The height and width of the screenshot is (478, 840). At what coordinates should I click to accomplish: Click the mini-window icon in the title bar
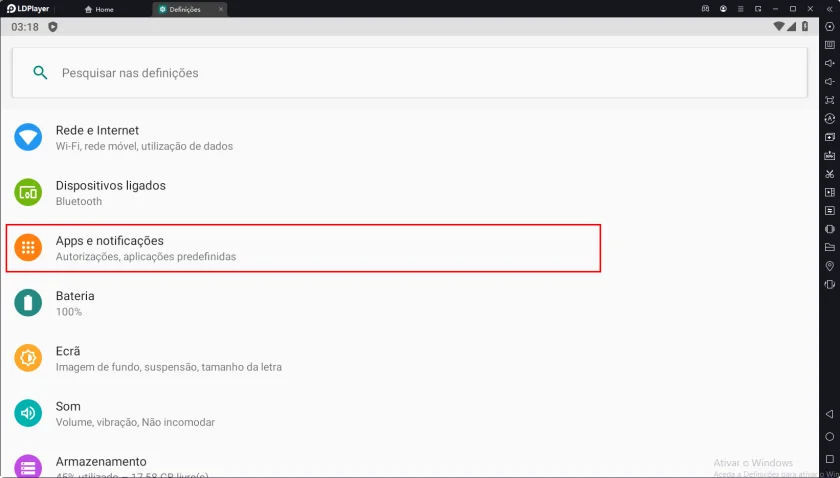click(758, 9)
